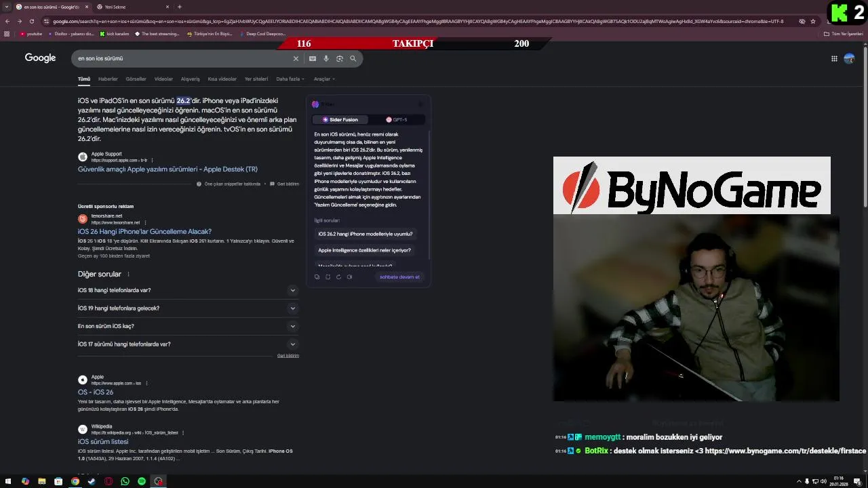
Task: Select the Alışveriş search tab
Action: 190,79
